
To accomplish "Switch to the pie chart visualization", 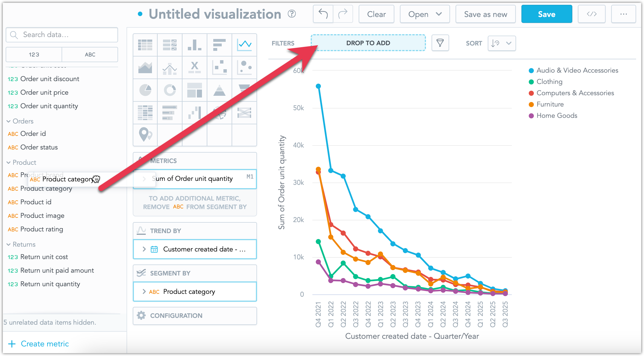I will (145, 90).
